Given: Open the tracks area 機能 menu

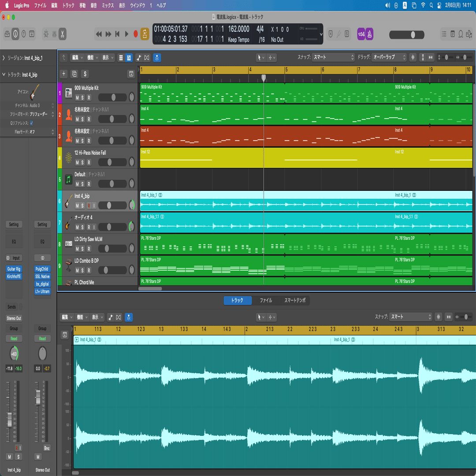Looking at the screenshot, I should 93,57.
